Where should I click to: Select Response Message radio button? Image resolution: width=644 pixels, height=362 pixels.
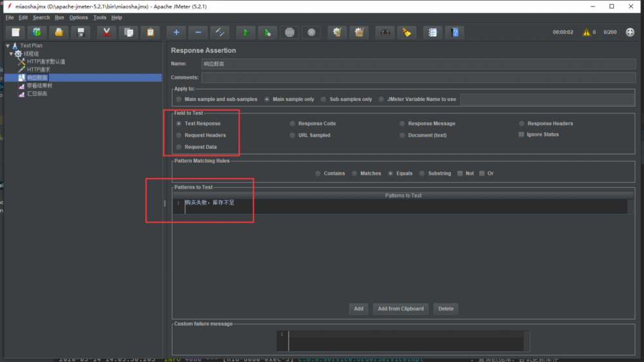(402, 123)
